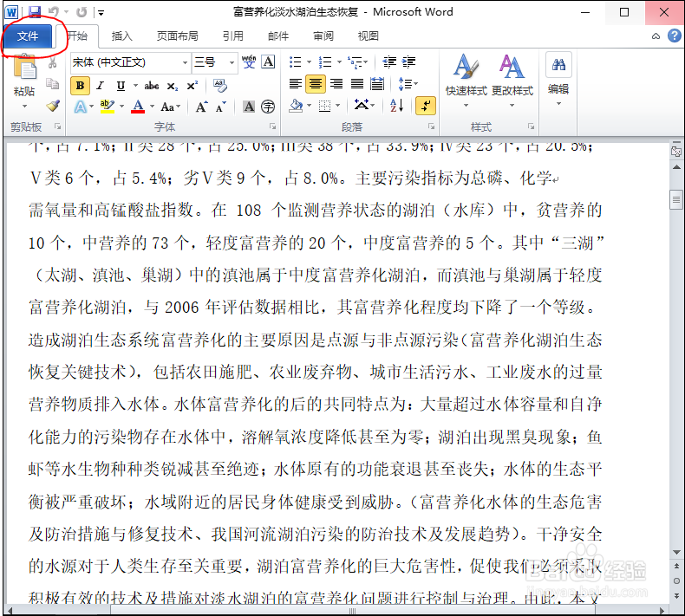
Task: Align the paragraph text right
Action: (x=336, y=84)
